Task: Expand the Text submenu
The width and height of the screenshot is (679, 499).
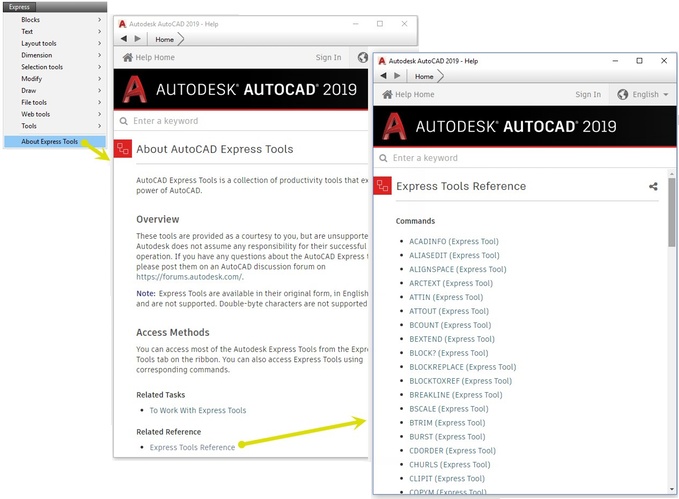Action: point(55,31)
